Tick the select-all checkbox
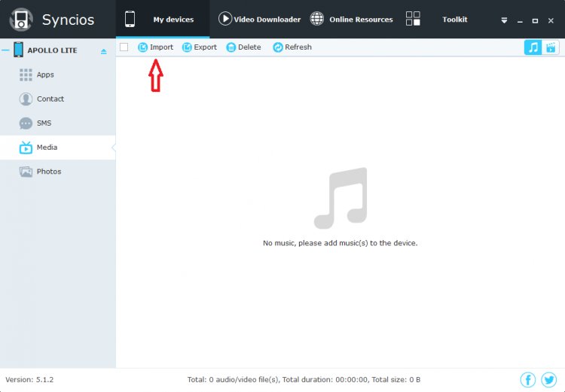565x392 pixels. [124, 47]
